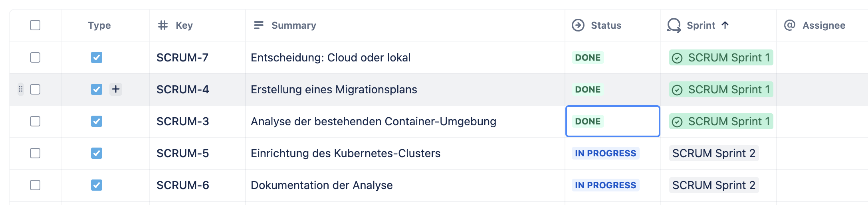Open the SCRUM Sprint 2 field for SCRUM-6
Image resolution: width=868 pixels, height=205 pixels.
pos(713,185)
